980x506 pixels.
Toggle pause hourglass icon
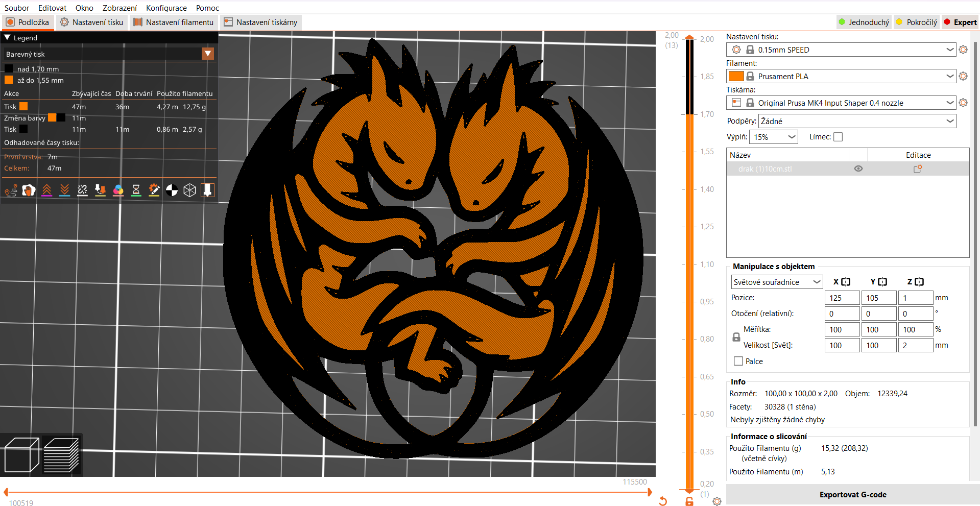pyautogui.click(x=136, y=190)
